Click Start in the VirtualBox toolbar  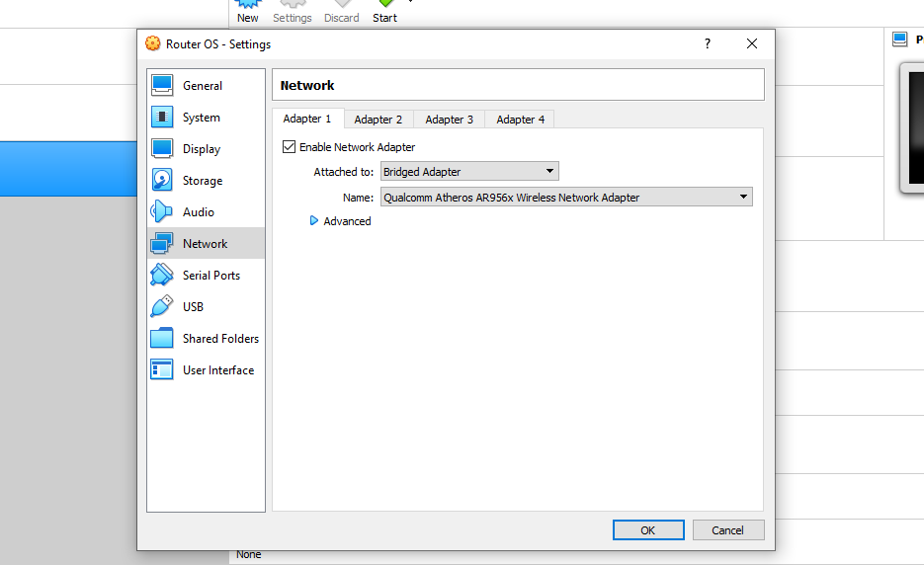pyautogui.click(x=384, y=13)
